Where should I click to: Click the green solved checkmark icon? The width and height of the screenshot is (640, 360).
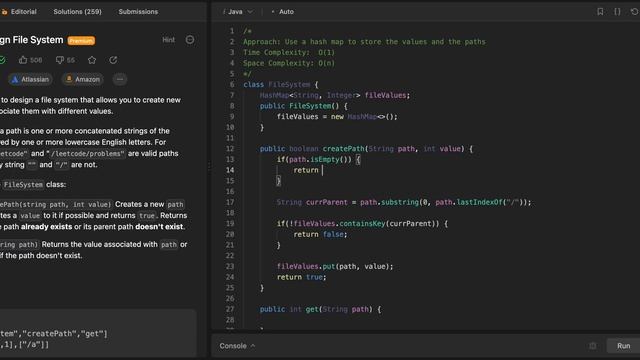point(2,60)
